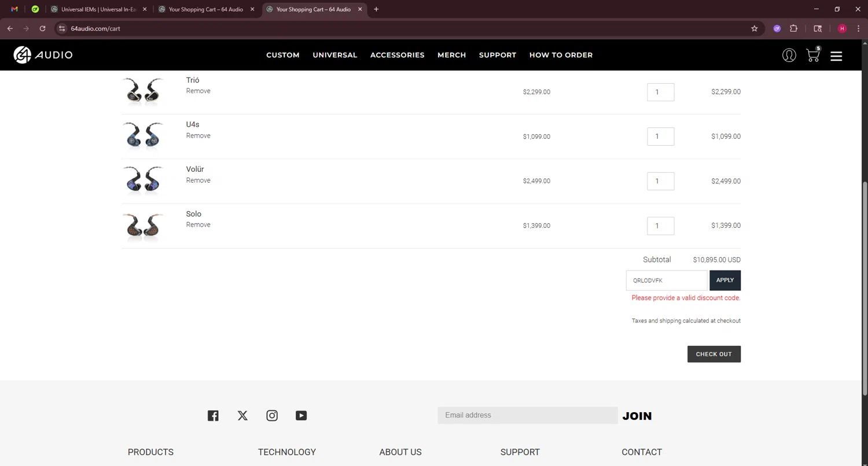
Task: Click the Email address field
Action: 528,415
